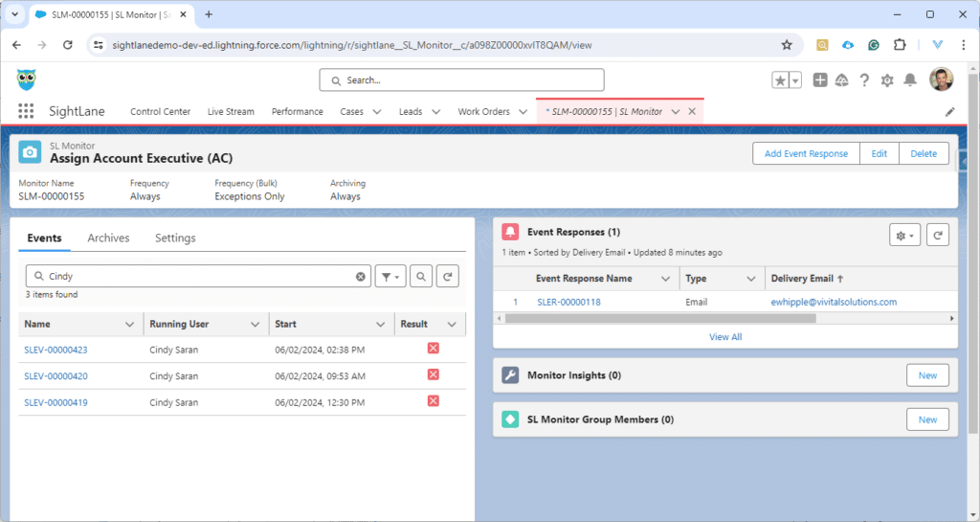
Task: Open the Event Responses list gear menu
Action: point(904,235)
